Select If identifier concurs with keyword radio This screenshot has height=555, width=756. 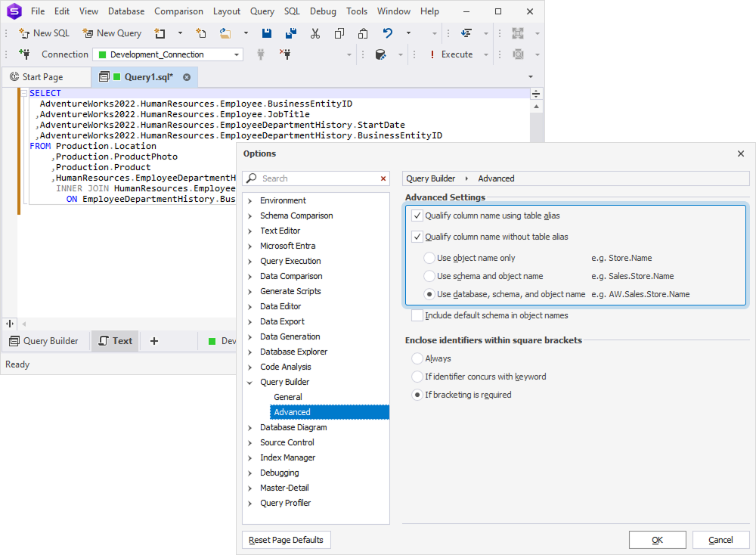click(x=417, y=377)
